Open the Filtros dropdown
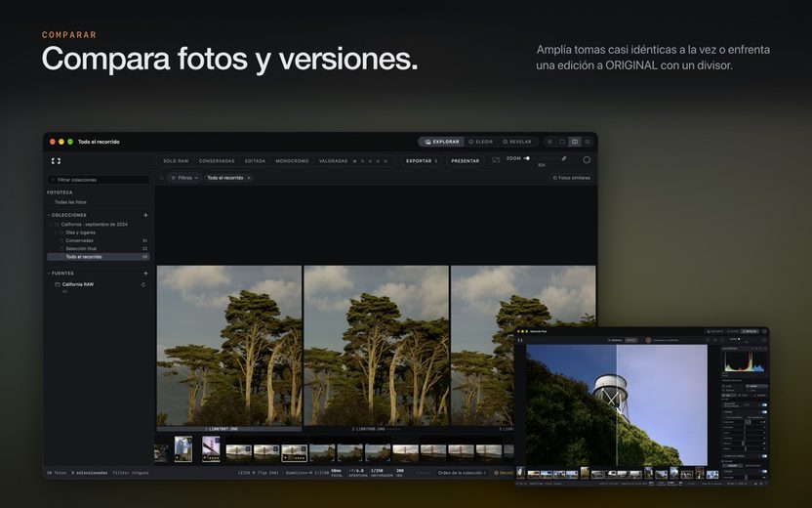The height and width of the screenshot is (508, 812). [184, 178]
